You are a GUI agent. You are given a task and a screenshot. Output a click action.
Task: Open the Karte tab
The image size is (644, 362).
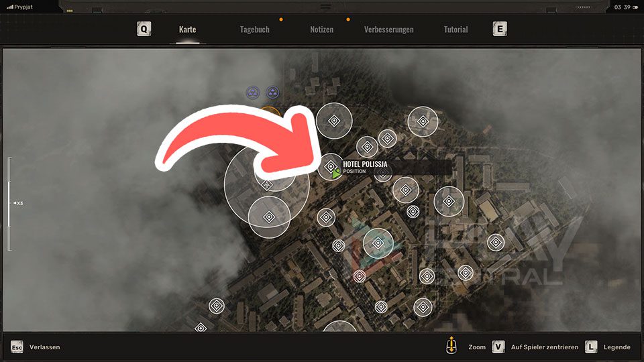(x=187, y=29)
